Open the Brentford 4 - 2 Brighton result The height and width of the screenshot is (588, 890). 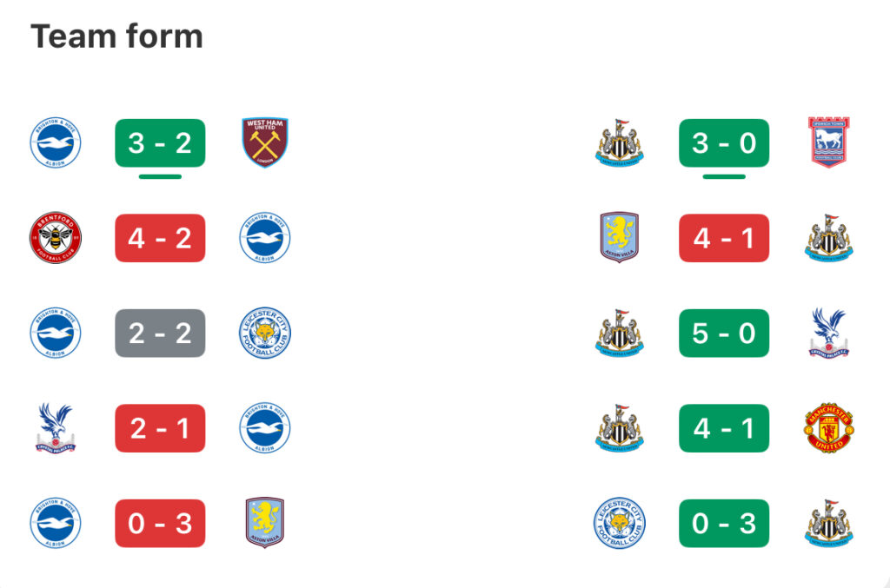pyautogui.click(x=160, y=238)
